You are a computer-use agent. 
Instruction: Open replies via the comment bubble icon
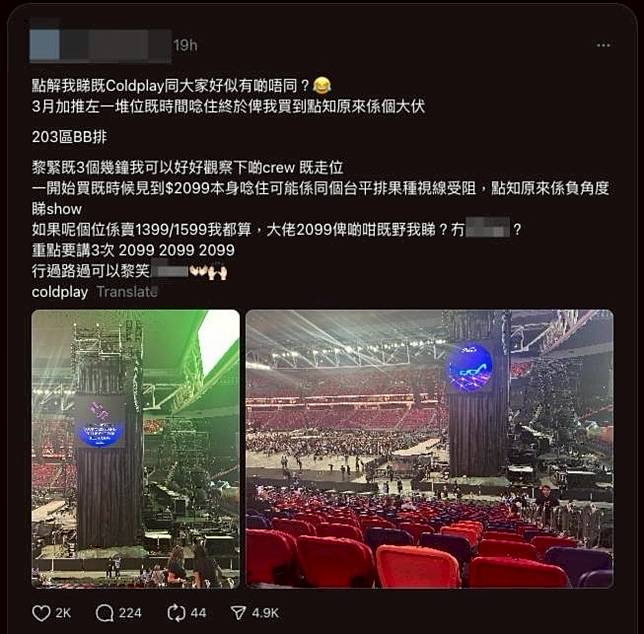click(104, 613)
